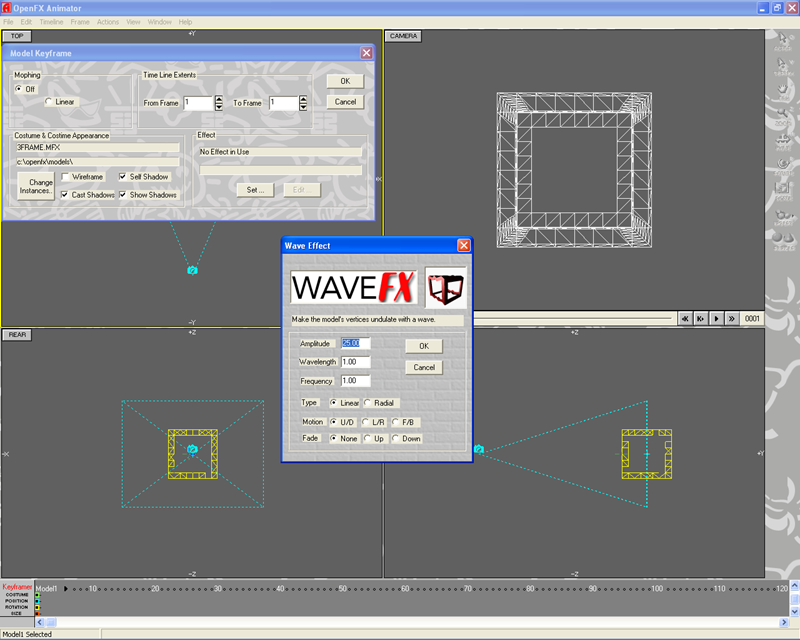
Task: Open the Timeline menu
Action: coord(52,22)
